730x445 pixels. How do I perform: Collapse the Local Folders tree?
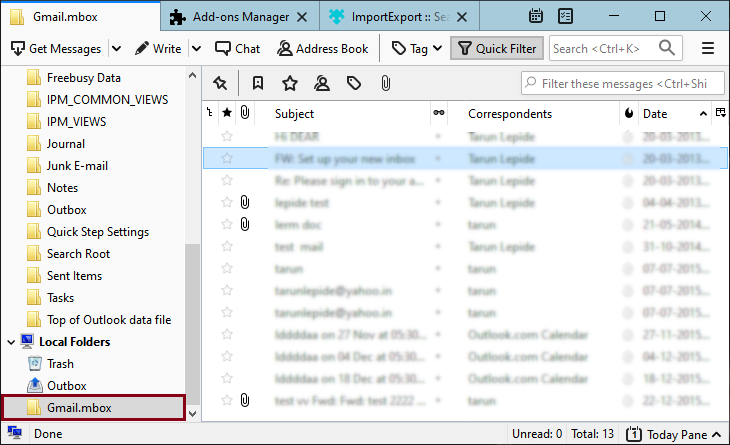point(11,342)
